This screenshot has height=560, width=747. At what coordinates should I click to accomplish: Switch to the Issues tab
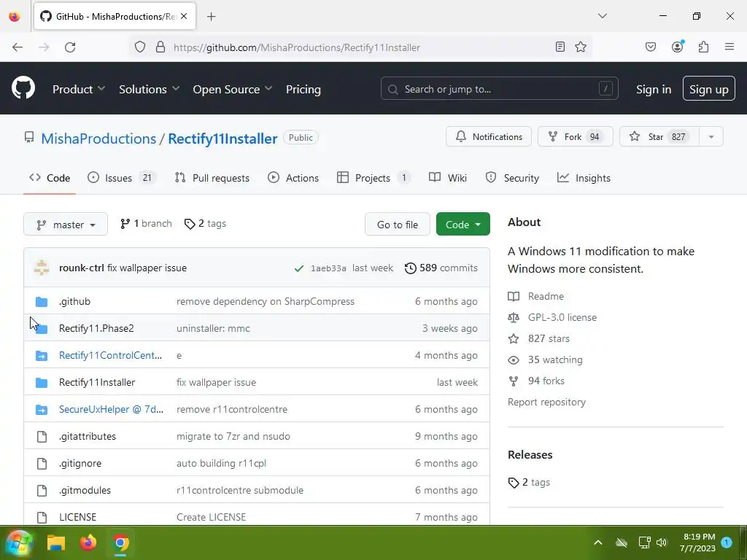(x=122, y=178)
